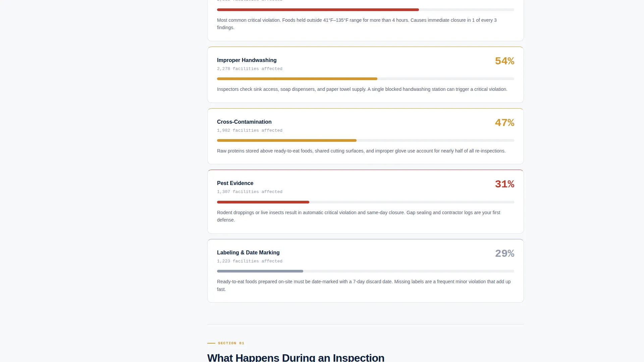The width and height of the screenshot is (644, 362).
Task: Click the Labeling & Date Marking progress bar
Action: tap(366, 271)
